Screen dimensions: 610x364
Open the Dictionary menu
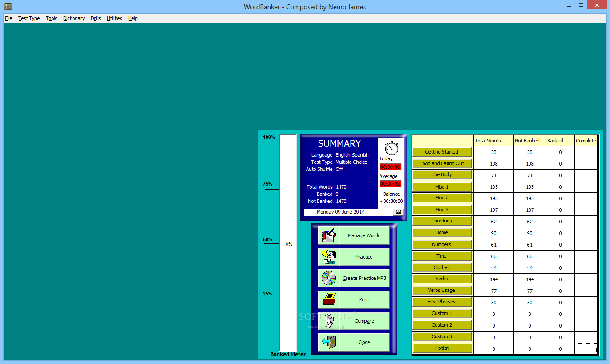coord(74,18)
